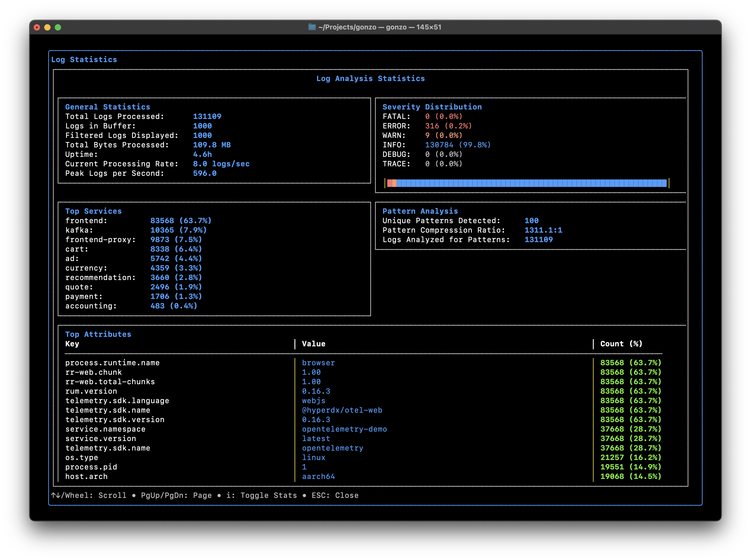751x560 pixels.
Task: Click the 'Key' column header
Action: click(x=72, y=344)
